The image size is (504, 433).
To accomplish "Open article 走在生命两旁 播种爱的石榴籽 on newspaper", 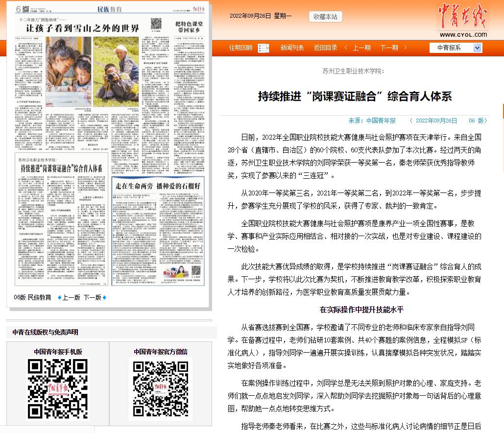I will pyautogui.click(x=158, y=186).
